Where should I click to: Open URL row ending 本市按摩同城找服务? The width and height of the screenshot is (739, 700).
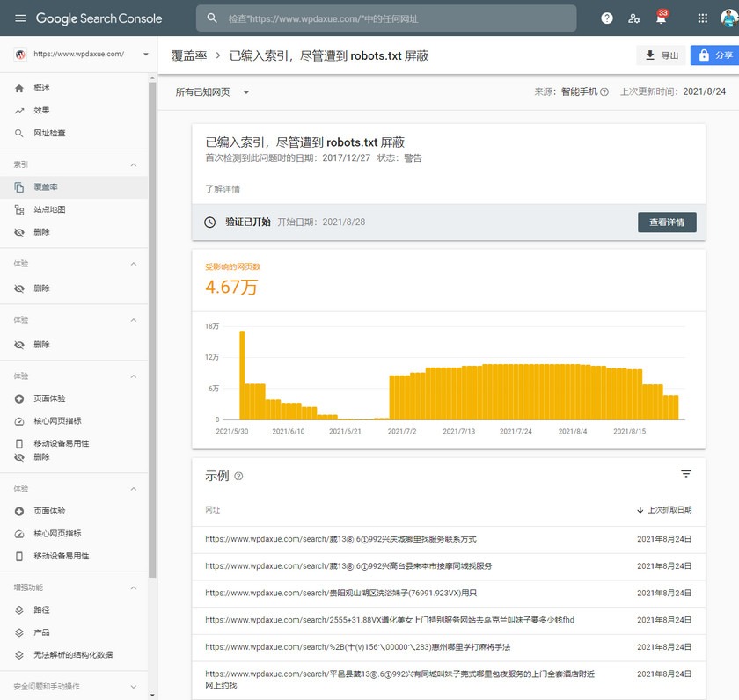tap(448, 566)
